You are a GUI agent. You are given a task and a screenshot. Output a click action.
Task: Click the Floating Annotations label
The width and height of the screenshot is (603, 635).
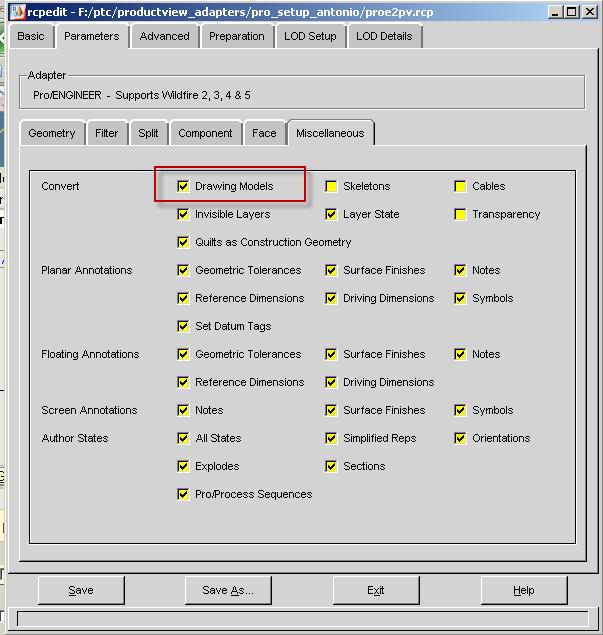click(90, 354)
